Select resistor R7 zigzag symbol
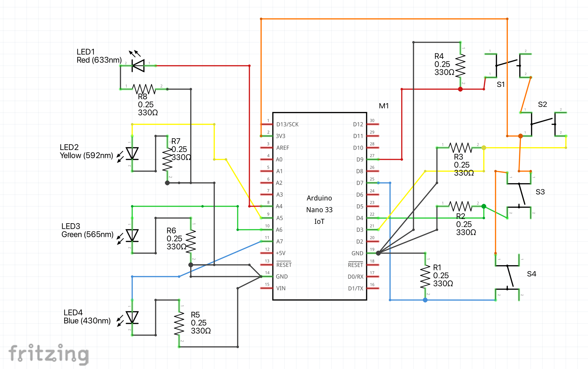Screen dimensions: 588x369 tap(167, 159)
